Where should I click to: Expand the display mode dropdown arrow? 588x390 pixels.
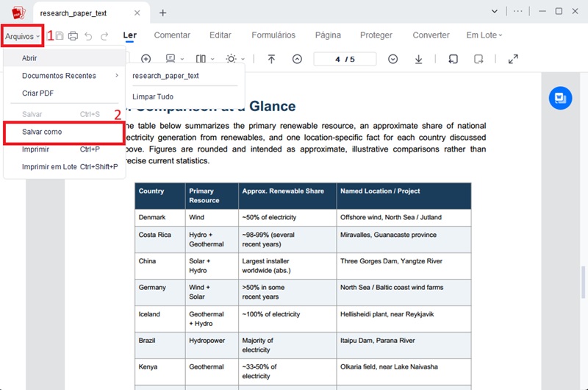point(182,60)
